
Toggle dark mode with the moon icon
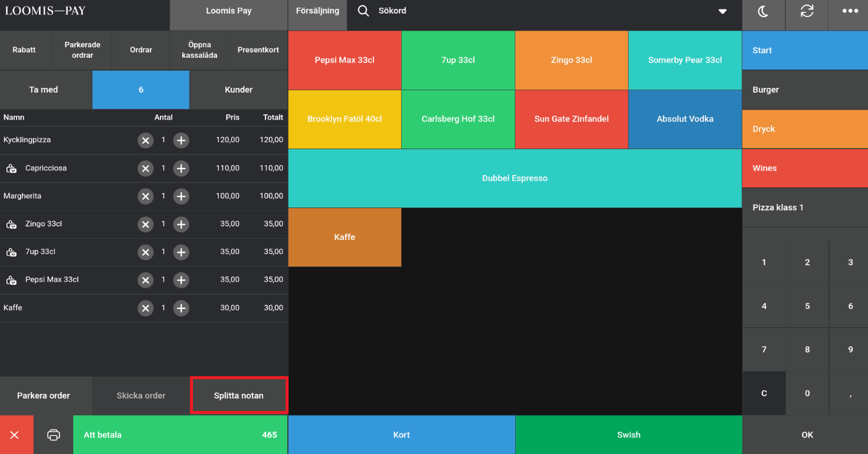pos(763,12)
